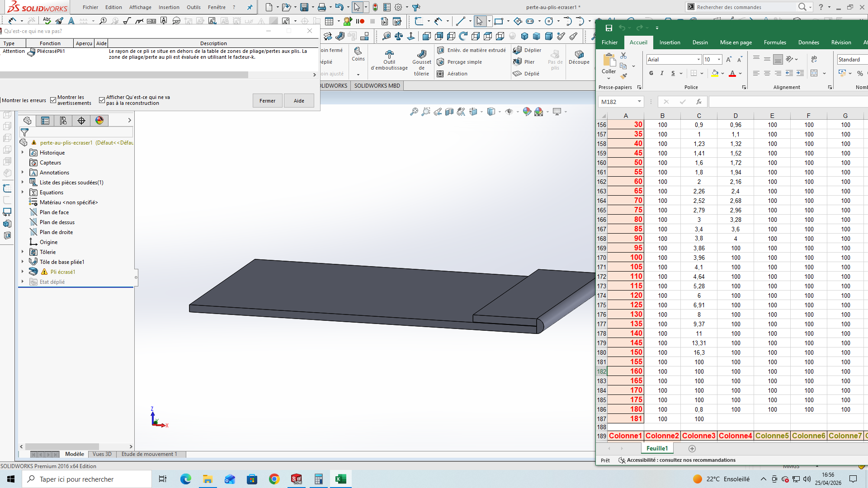The width and height of the screenshot is (868, 488).
Task: Open the Formules ribbon tab
Action: [775, 42]
